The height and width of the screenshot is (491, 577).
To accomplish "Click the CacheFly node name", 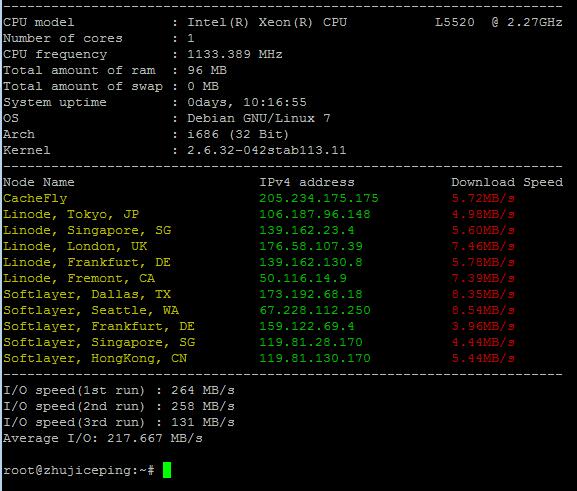I will click(35, 198).
